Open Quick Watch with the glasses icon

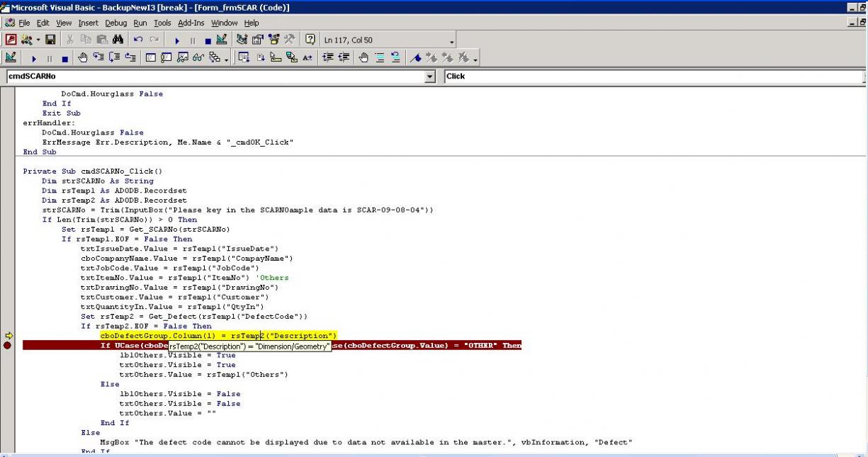point(198,58)
